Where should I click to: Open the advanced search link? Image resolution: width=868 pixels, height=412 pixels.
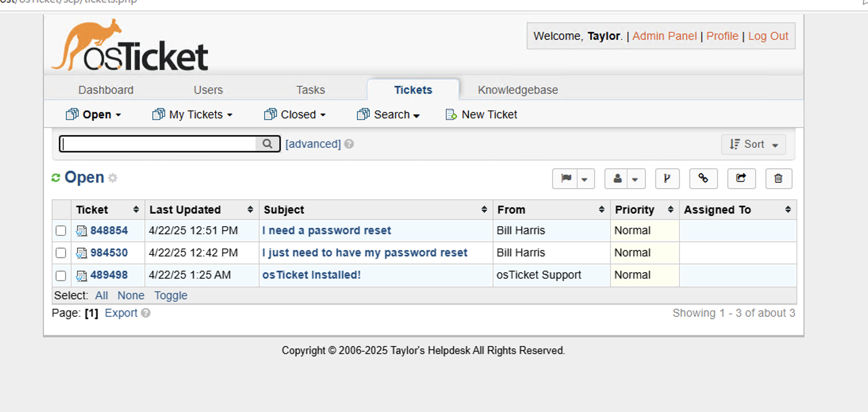point(313,144)
